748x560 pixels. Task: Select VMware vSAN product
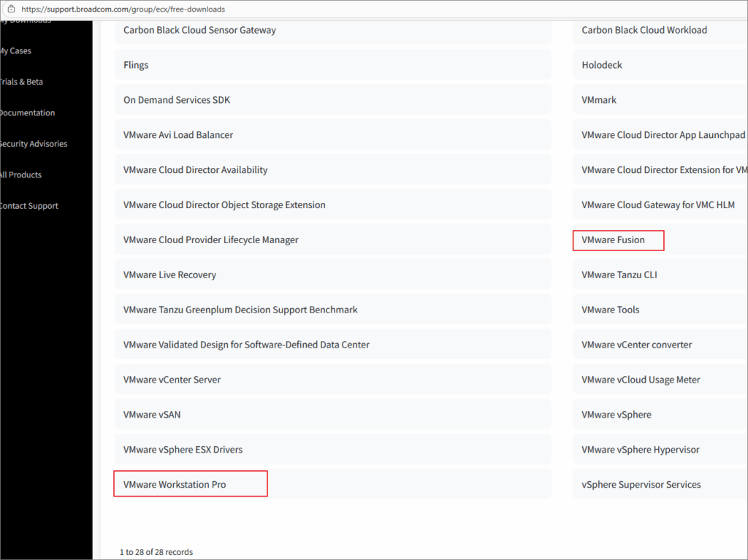point(152,415)
